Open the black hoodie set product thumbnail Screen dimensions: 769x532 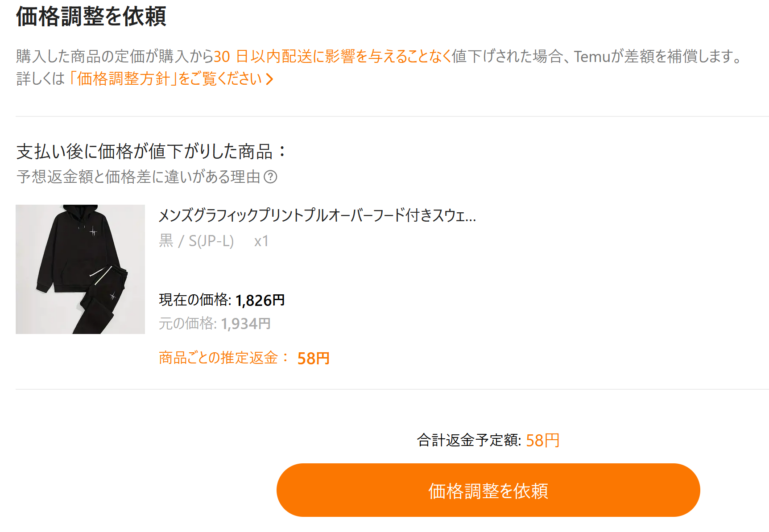(x=80, y=269)
